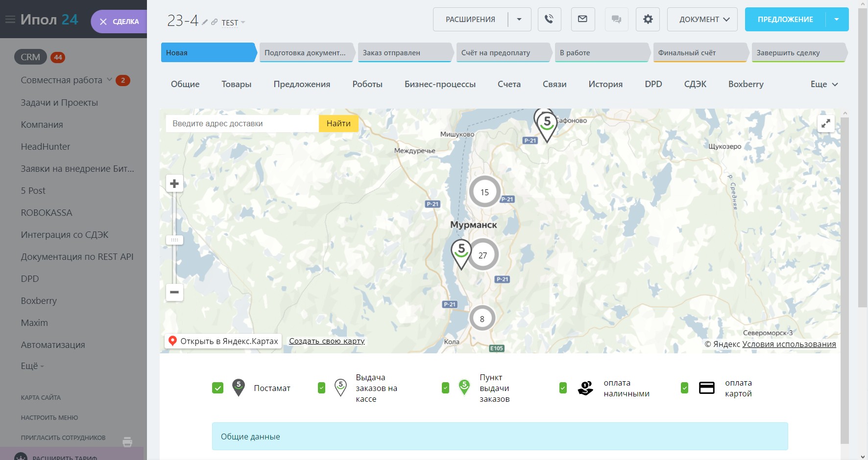
Task: Expand the Еще tabs dropdown
Action: click(824, 84)
